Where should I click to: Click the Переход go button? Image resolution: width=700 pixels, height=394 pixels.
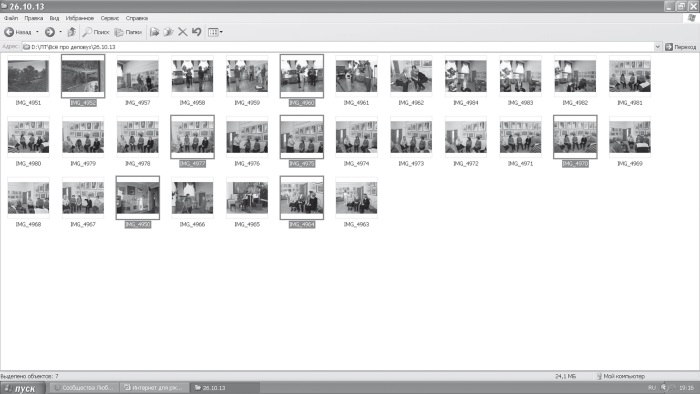click(680, 47)
